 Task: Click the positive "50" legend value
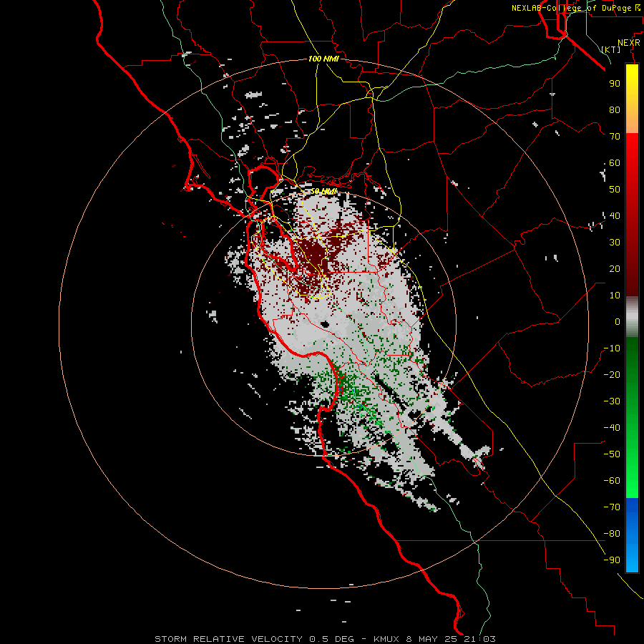tap(615, 190)
